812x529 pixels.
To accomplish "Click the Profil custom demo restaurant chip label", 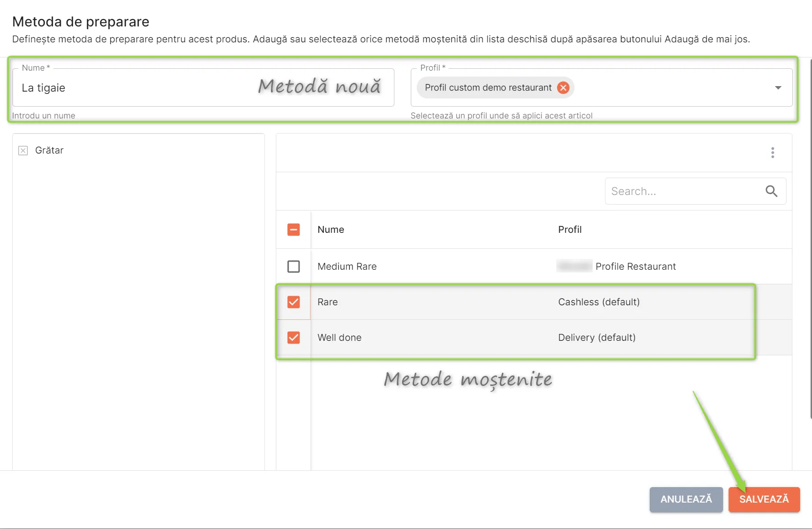I will point(488,87).
